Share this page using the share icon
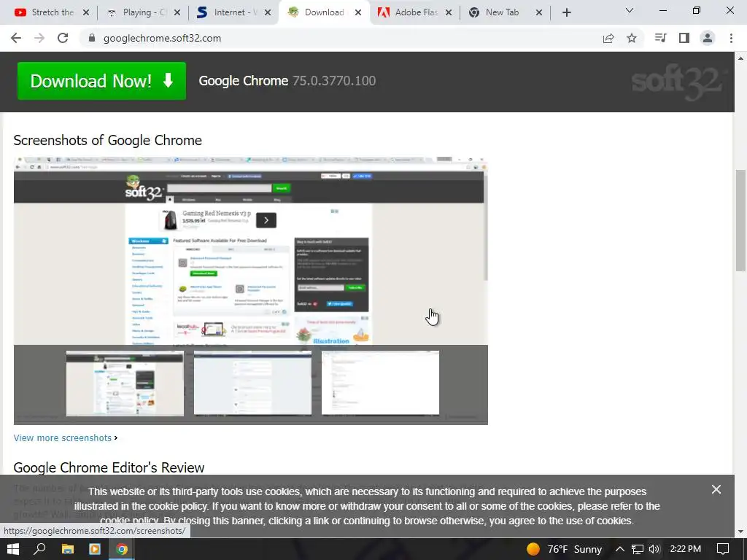Screen dimensions: 747x560 608,38
